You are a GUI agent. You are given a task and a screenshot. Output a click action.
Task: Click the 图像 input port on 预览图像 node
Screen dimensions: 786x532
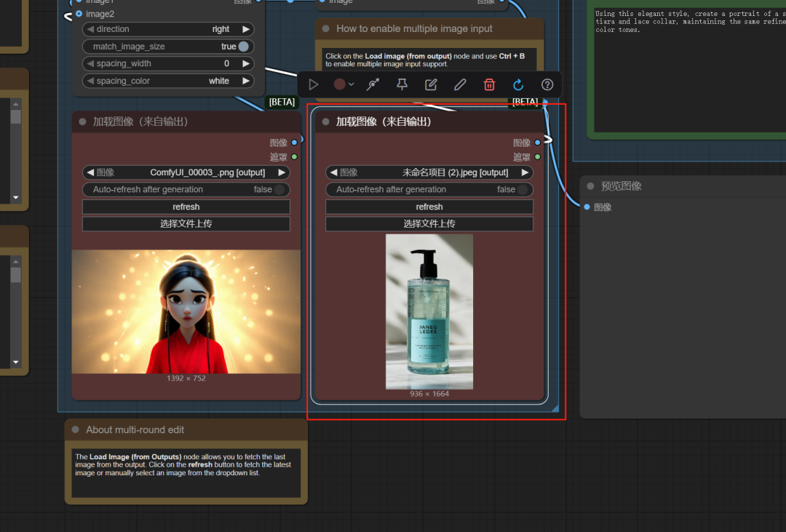pos(587,207)
